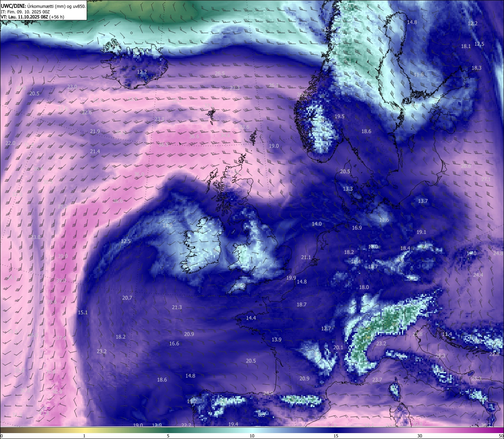The image size is (504, 439).
Task: Click the 22.6 map value
Action: tap(87, 112)
